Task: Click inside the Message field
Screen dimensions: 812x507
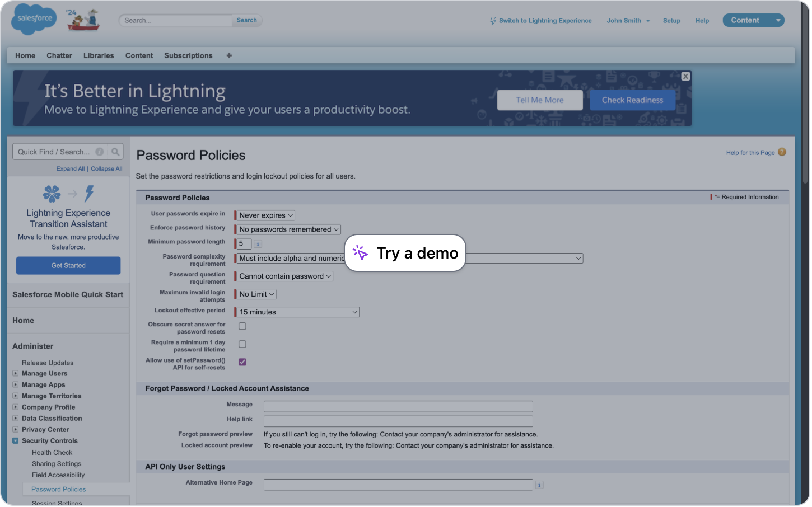Action: 398,406
